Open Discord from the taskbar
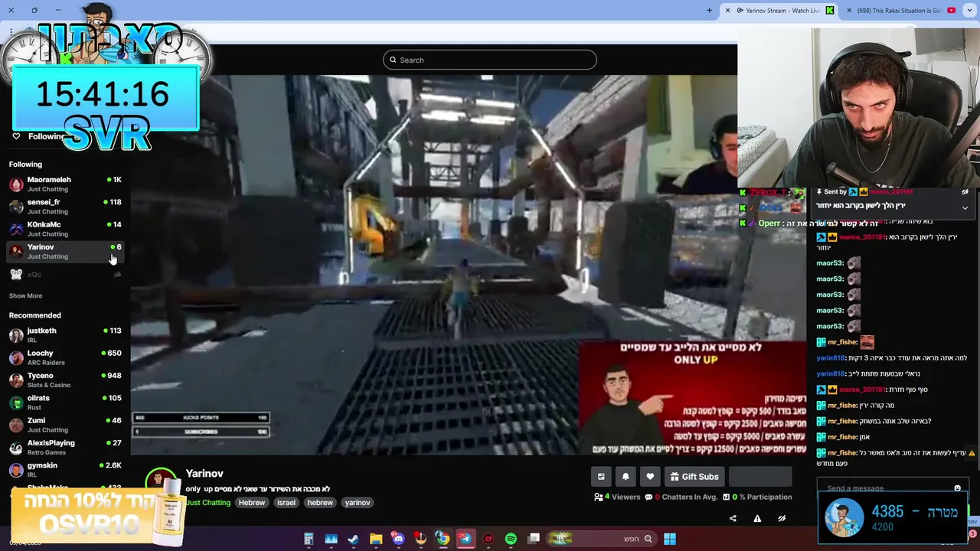 [398, 539]
